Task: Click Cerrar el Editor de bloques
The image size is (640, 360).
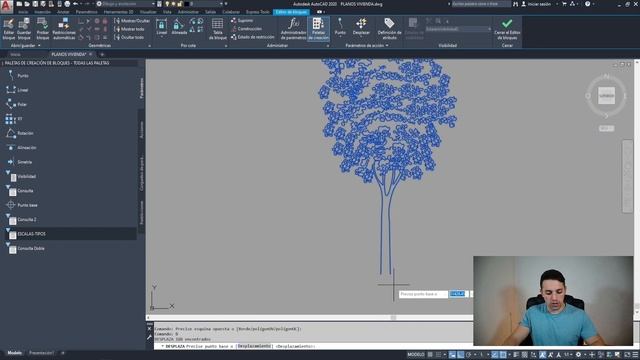Action: (x=507, y=29)
